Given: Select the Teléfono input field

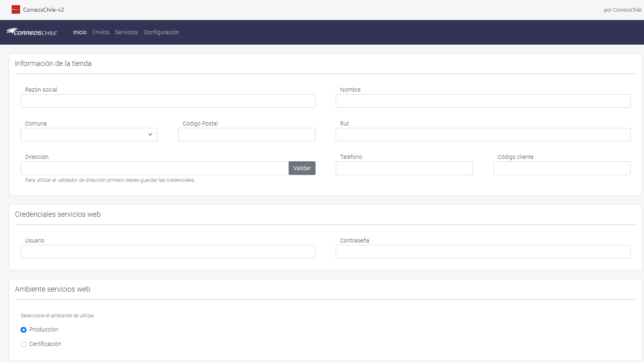Looking at the screenshot, I should click(404, 168).
